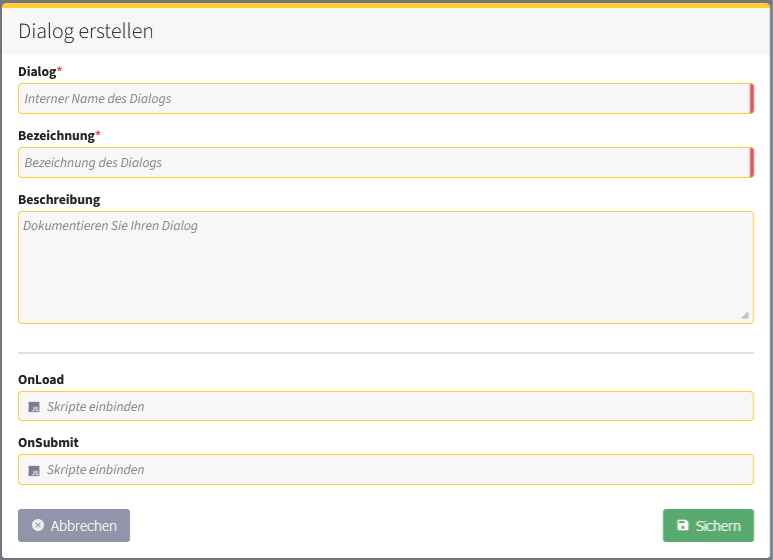Screen dimensions: 773x560
Task: Click the JS script icon in OnSubmit field
Action: tap(33, 470)
